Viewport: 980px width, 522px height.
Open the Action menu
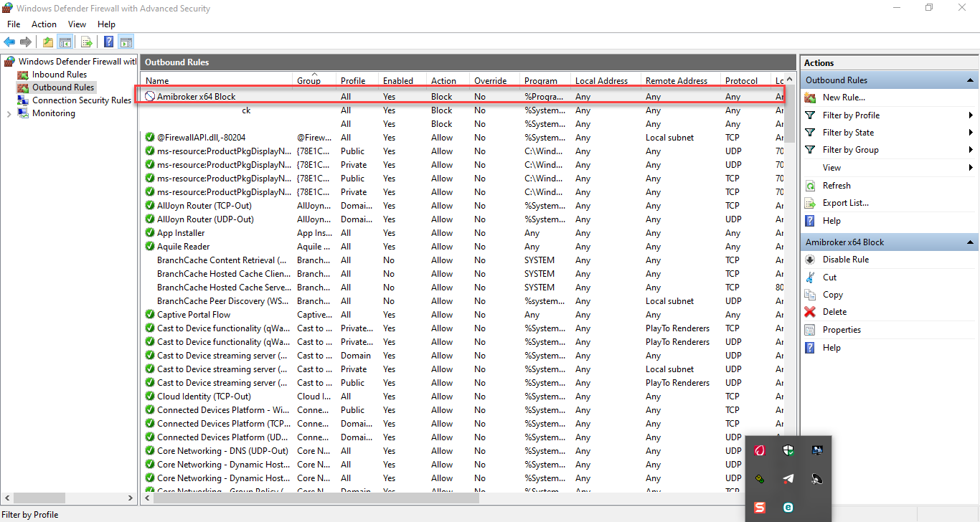pyautogui.click(x=44, y=24)
